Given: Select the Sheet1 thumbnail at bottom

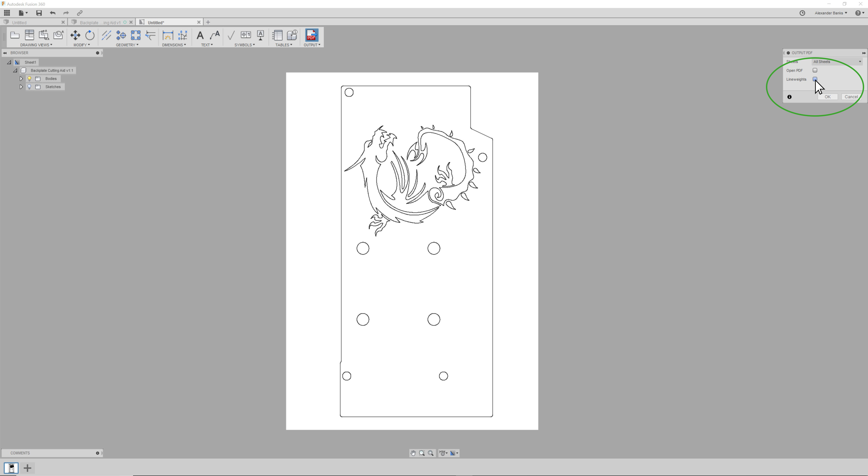Looking at the screenshot, I should [11, 468].
